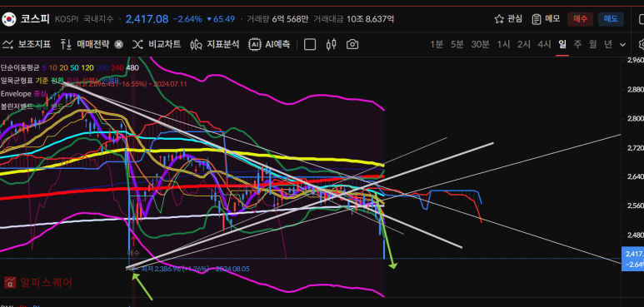Image resolution: width=644 pixels, height=307 pixels.
Task: Switch to 년 yearly timeframe
Action: point(608,44)
